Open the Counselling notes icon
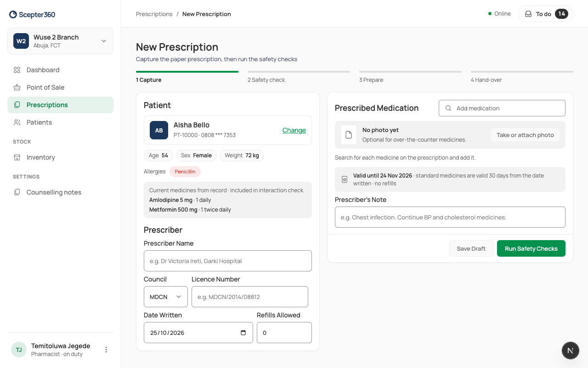 tap(17, 192)
